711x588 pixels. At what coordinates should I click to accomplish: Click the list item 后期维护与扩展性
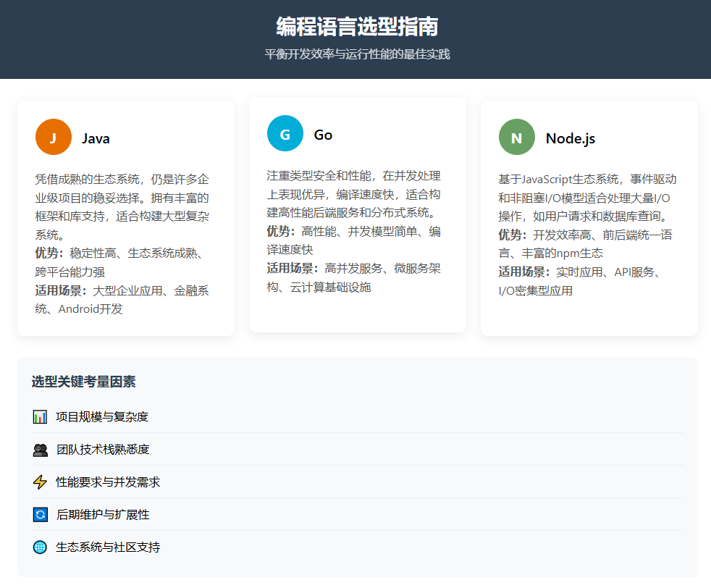tap(358, 515)
